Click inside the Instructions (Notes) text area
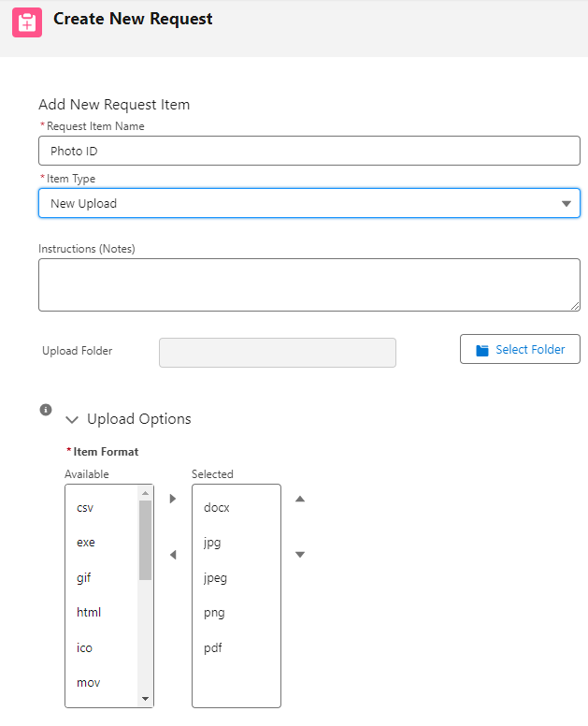Image resolution: width=588 pixels, height=726 pixels. (308, 284)
